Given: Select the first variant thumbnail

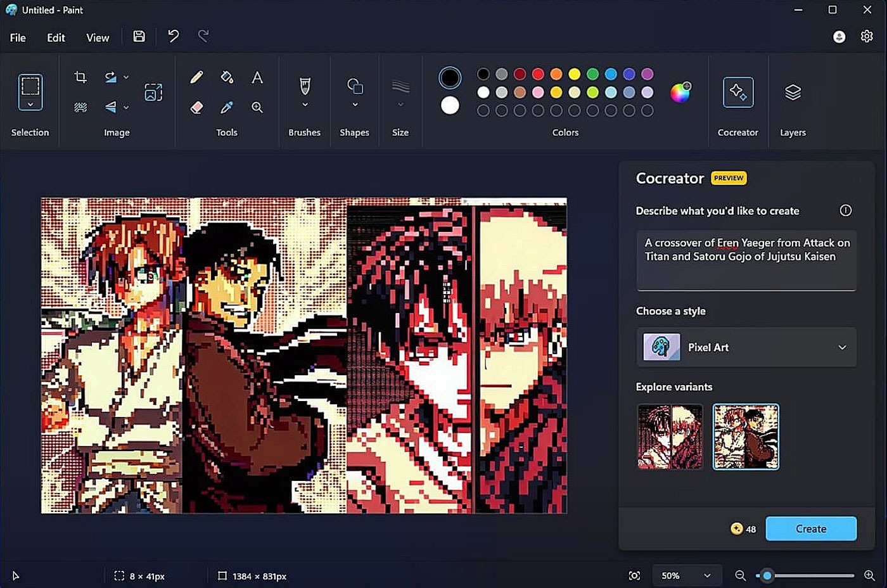Looking at the screenshot, I should pyautogui.click(x=670, y=437).
